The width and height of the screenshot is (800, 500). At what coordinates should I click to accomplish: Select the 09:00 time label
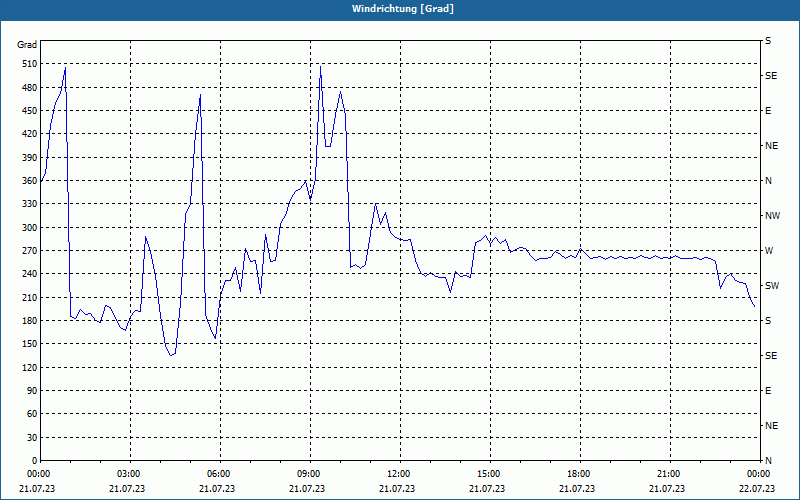(x=308, y=473)
